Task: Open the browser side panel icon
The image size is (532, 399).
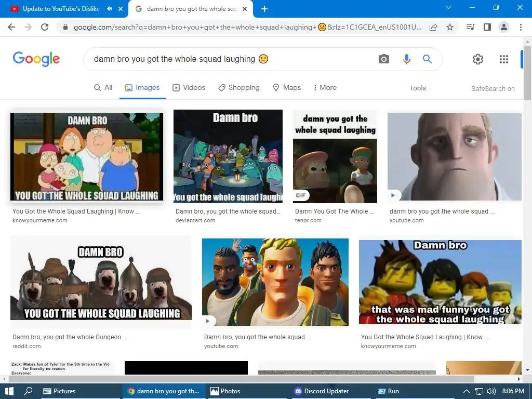Action: pyautogui.click(x=487, y=27)
